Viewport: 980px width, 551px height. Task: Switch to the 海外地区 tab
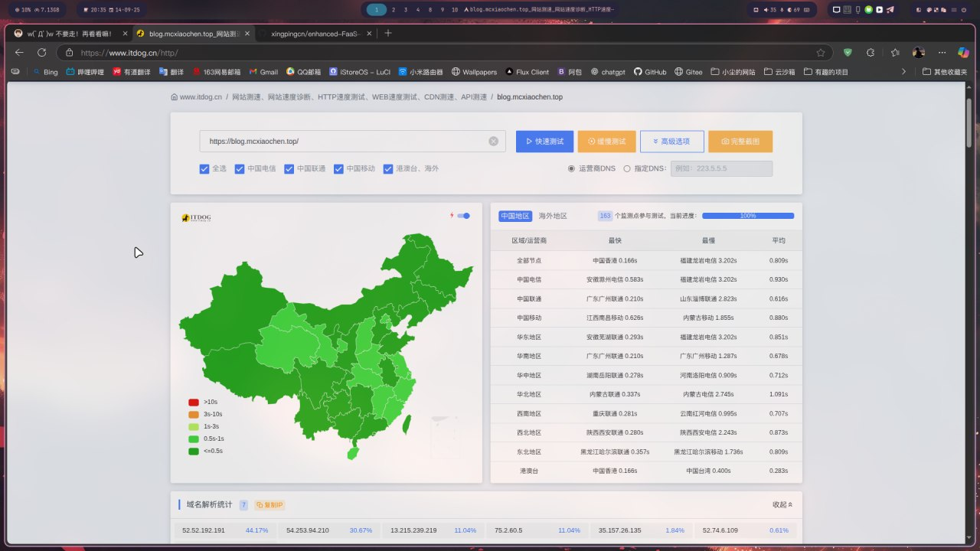click(553, 216)
